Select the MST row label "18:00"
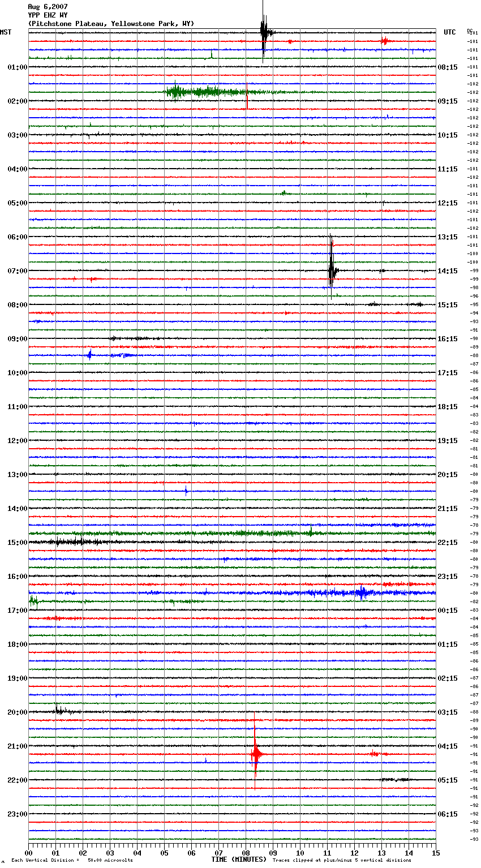 point(18,644)
